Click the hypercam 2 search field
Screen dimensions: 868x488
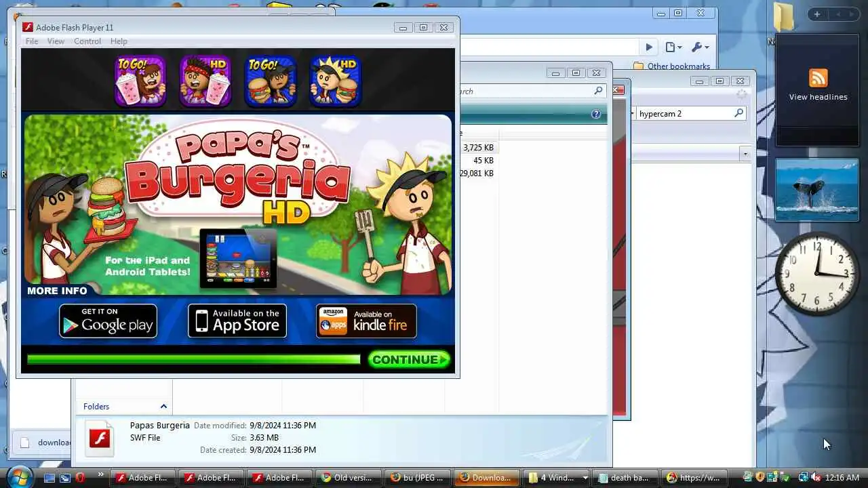[684, 113]
